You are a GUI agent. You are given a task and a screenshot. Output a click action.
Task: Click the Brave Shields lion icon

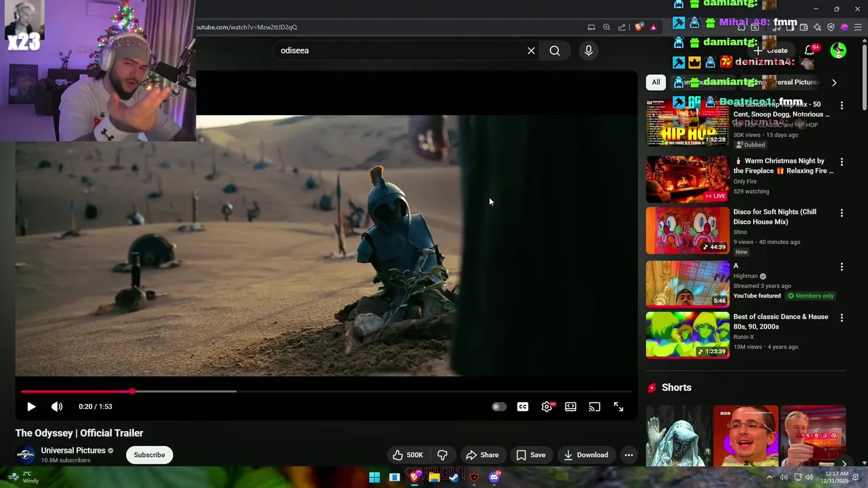click(x=639, y=27)
